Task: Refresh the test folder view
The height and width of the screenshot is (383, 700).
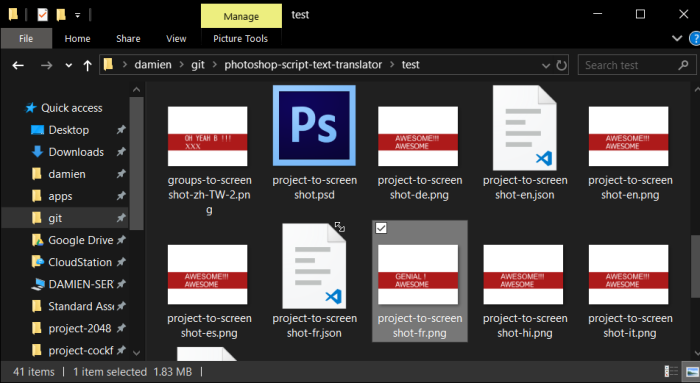Action: (561, 65)
